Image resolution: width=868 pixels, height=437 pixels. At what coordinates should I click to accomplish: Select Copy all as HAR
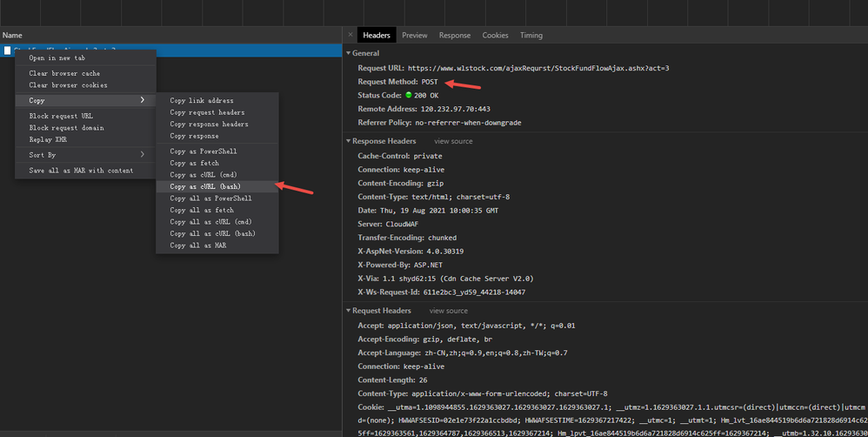click(x=199, y=245)
